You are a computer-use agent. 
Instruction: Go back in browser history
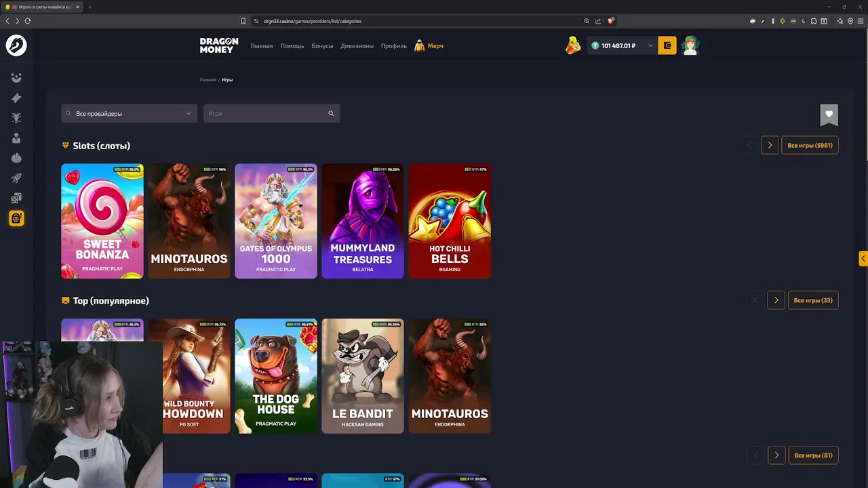(7, 21)
